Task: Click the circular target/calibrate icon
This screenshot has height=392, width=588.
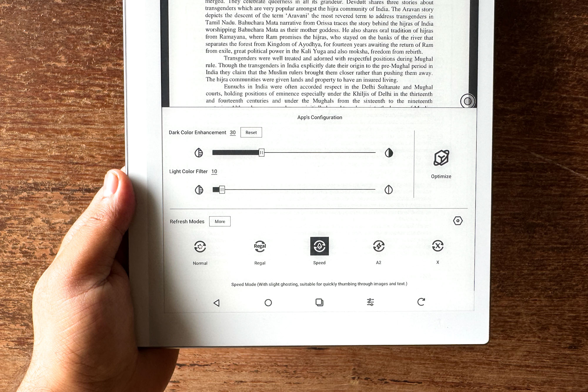Action: pyautogui.click(x=457, y=221)
